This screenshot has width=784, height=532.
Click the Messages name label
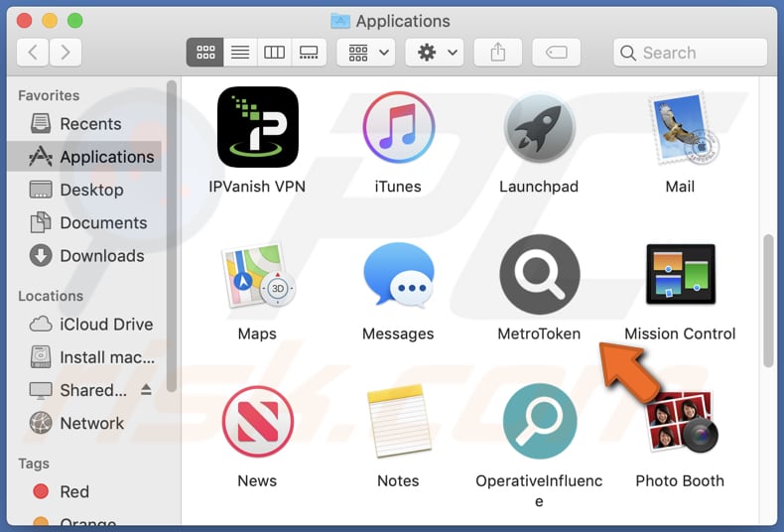(x=398, y=333)
